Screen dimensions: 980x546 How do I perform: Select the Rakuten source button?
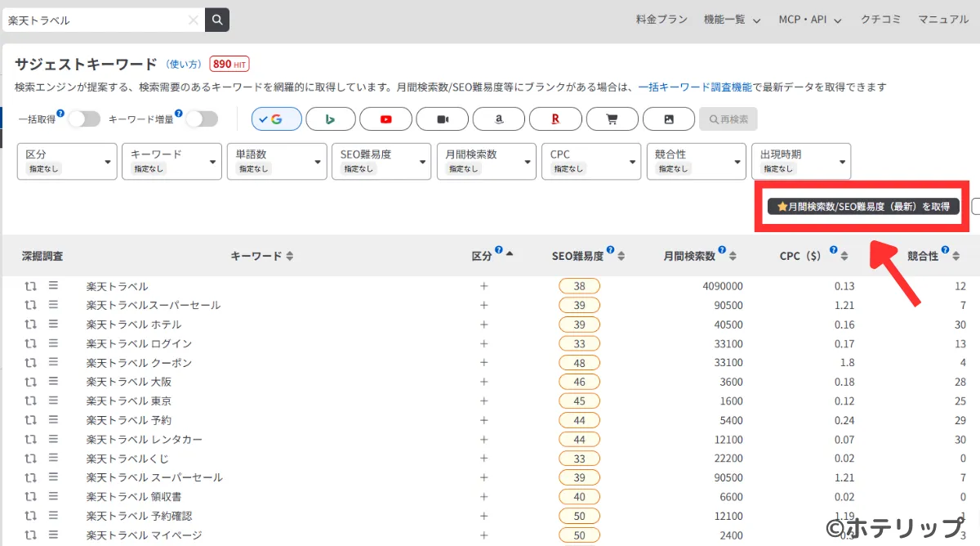tap(555, 119)
